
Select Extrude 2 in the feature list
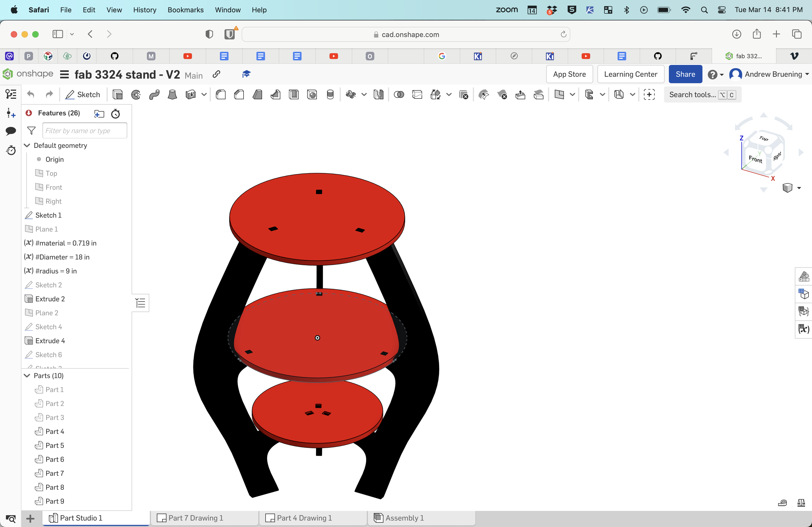point(50,299)
